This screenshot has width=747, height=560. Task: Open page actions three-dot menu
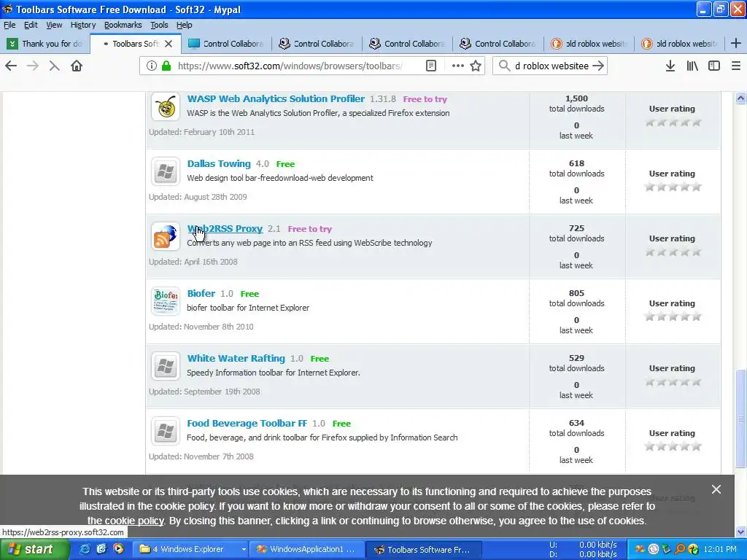pyautogui.click(x=457, y=66)
